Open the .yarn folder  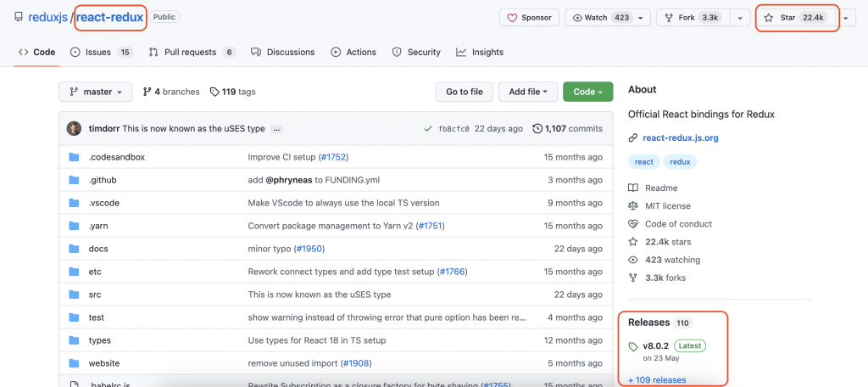pos(100,226)
